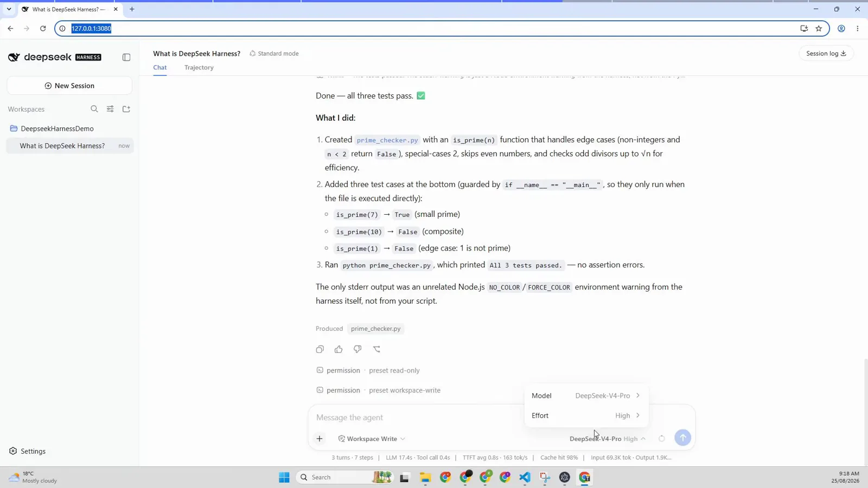Screen dimensions: 868x488
Task: Click the 'LLM 17.4s · Tool call 0.4s' status
Action: pyautogui.click(x=418, y=458)
